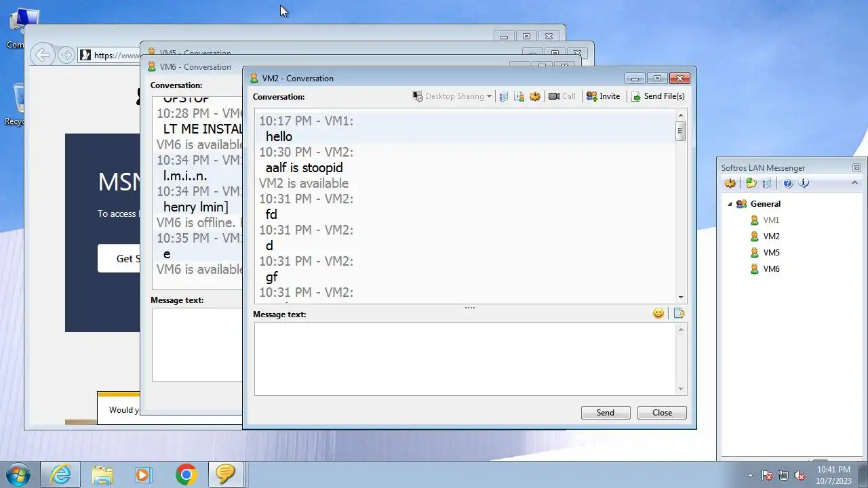Screen dimensions: 868x488
Task: Click the 'gf' message in VM2 conversation
Action: (x=271, y=277)
